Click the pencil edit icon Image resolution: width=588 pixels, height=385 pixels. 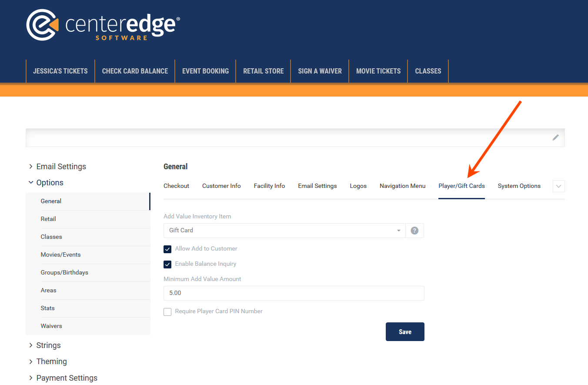555,137
